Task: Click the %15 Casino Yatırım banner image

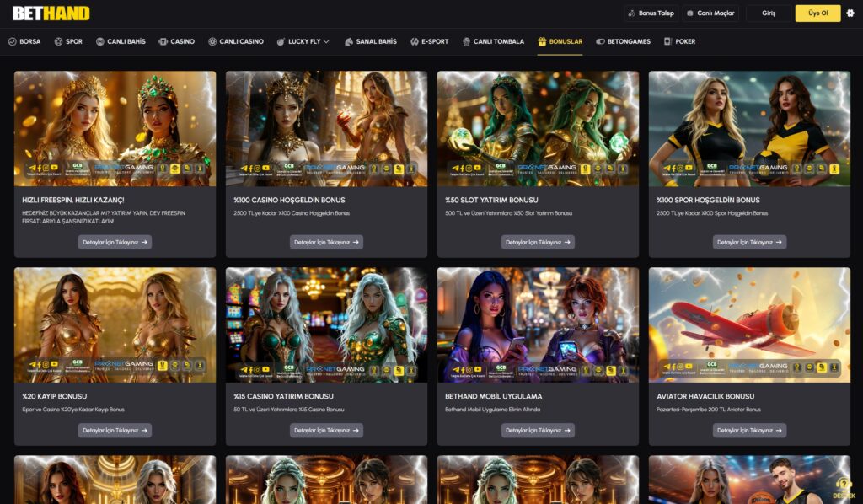Action: point(326,324)
